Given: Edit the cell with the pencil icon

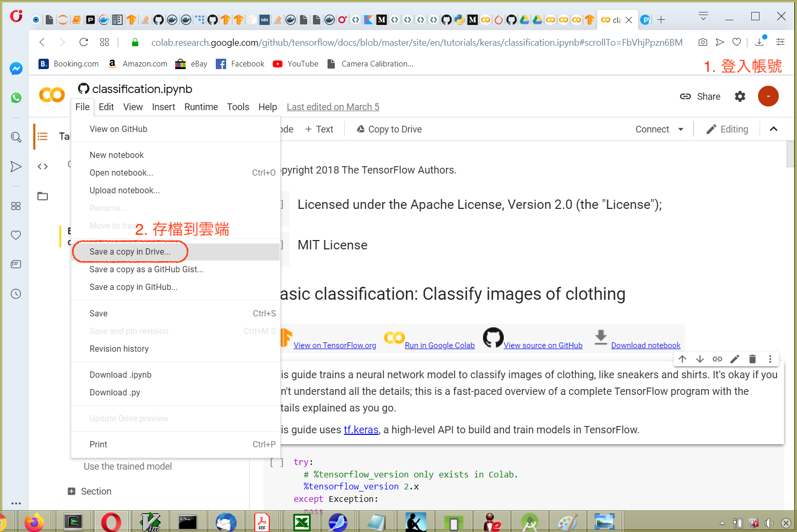Looking at the screenshot, I should click(735, 359).
